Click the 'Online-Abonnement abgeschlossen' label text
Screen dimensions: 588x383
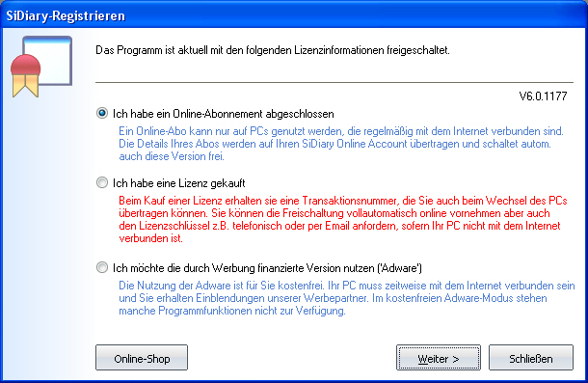click(x=254, y=114)
